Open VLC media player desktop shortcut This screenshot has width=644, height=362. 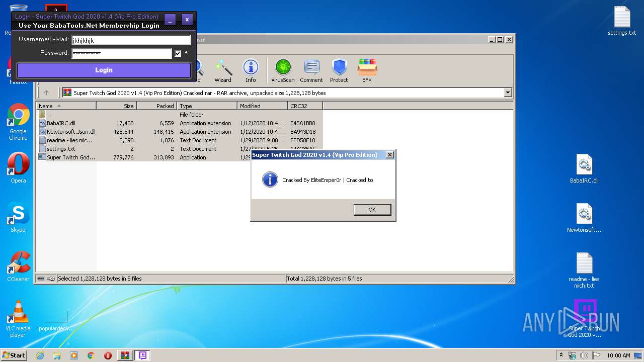pyautogui.click(x=18, y=319)
